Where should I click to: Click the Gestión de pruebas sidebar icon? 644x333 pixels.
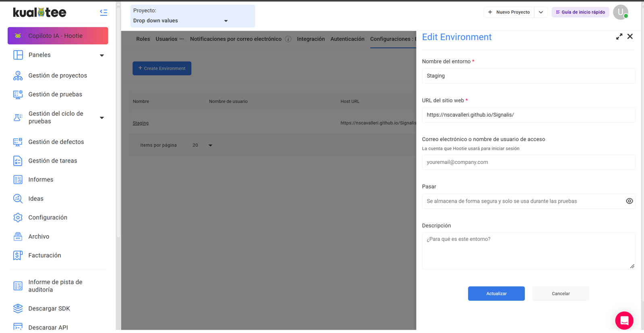point(18,95)
